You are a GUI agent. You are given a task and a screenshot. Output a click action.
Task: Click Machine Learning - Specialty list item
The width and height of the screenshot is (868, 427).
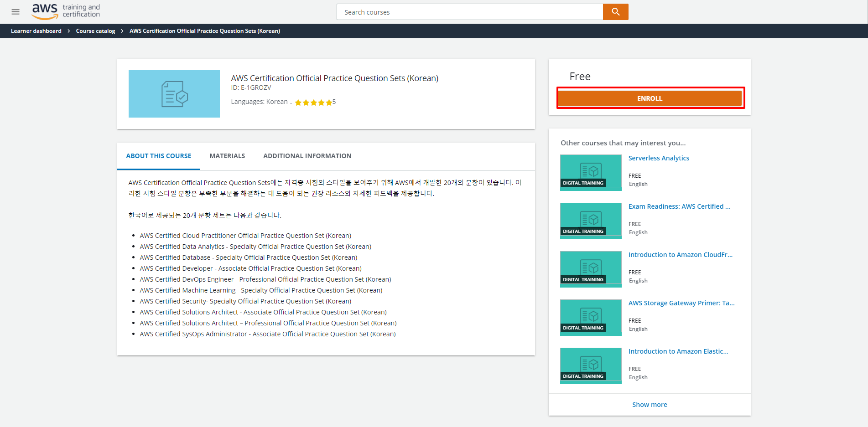coord(261,290)
